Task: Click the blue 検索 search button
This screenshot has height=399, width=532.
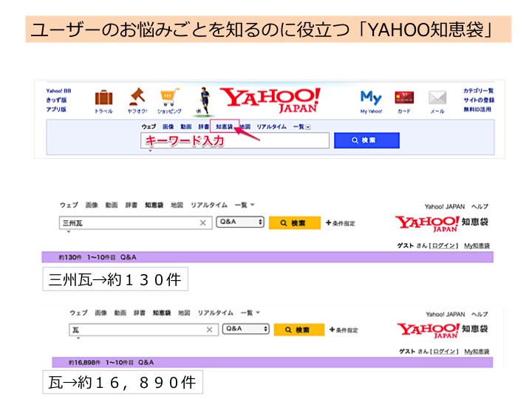Action: 366,140
